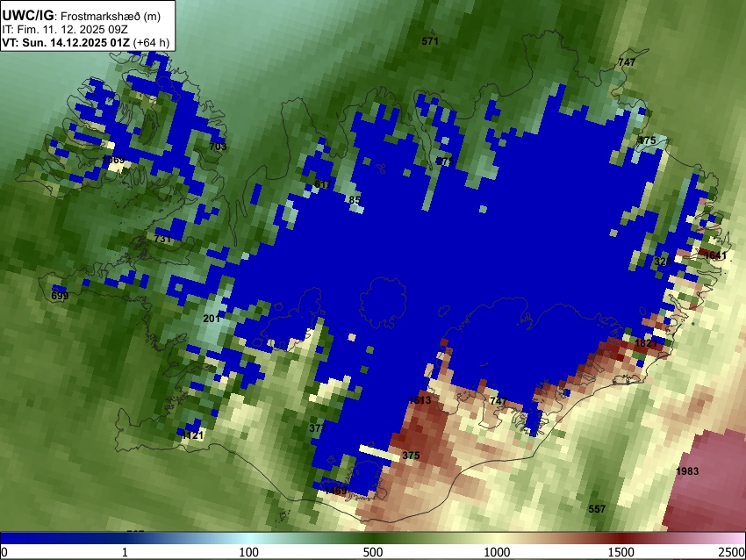Select the 'IT: Fim. 11. 12. 2025 09Z' line
746x560 pixels.
65,30
